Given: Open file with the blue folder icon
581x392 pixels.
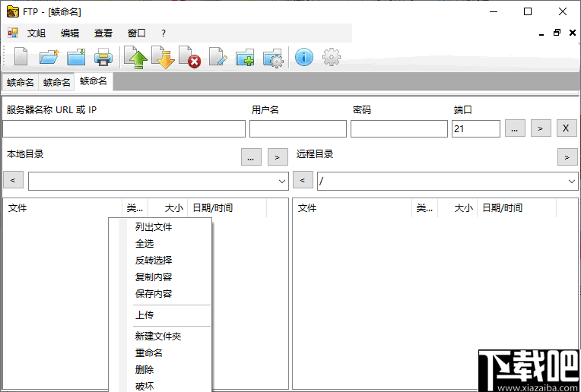Looking at the screenshot, I should [49, 57].
